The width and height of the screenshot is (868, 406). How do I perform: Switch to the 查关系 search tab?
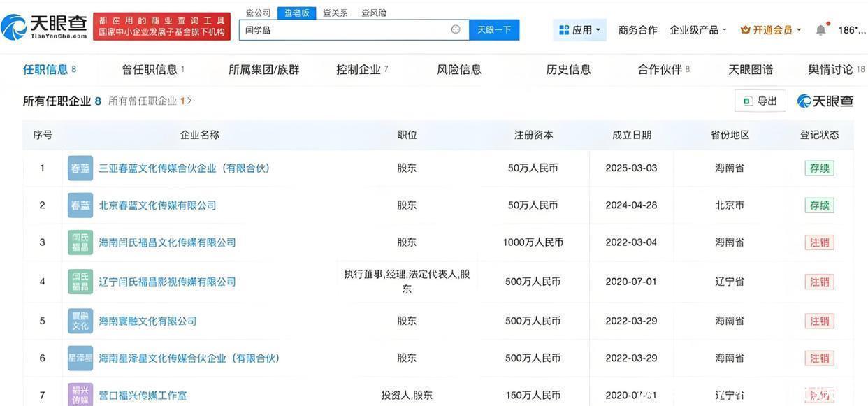tap(335, 13)
